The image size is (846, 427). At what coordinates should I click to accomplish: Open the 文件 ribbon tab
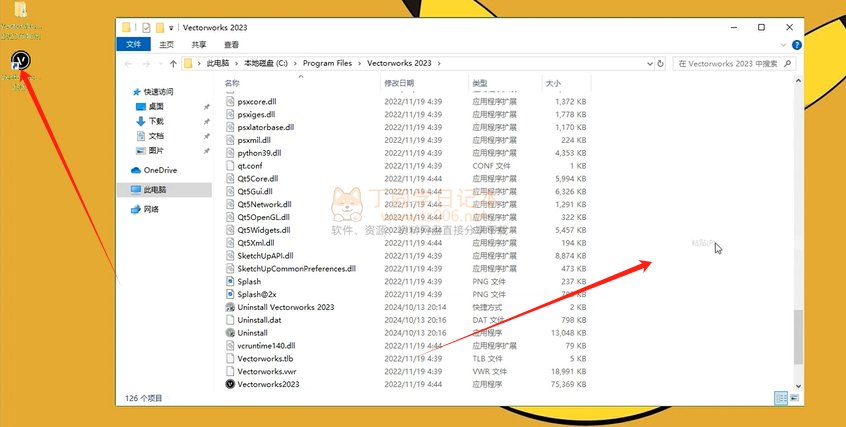coord(133,45)
